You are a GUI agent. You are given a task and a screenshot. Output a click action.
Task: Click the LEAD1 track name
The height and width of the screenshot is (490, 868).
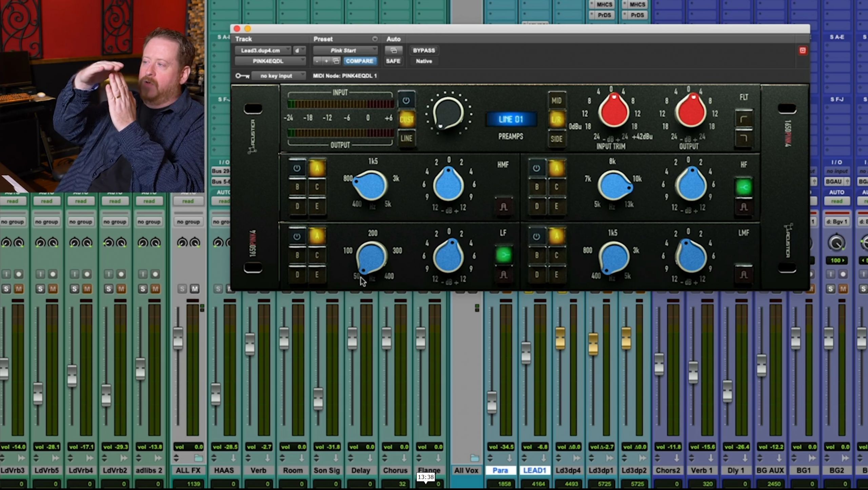[x=535, y=471]
